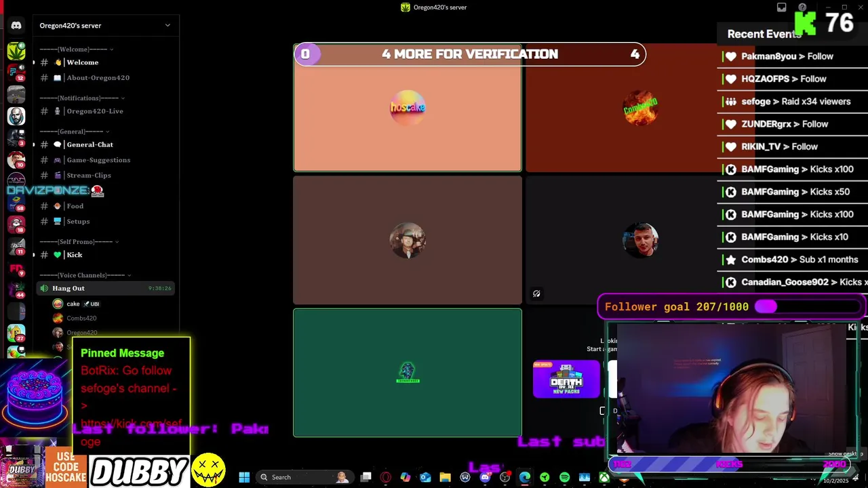Viewport: 868px width, 488px height.
Task: Open File Explorer from taskbar
Action: point(445,477)
